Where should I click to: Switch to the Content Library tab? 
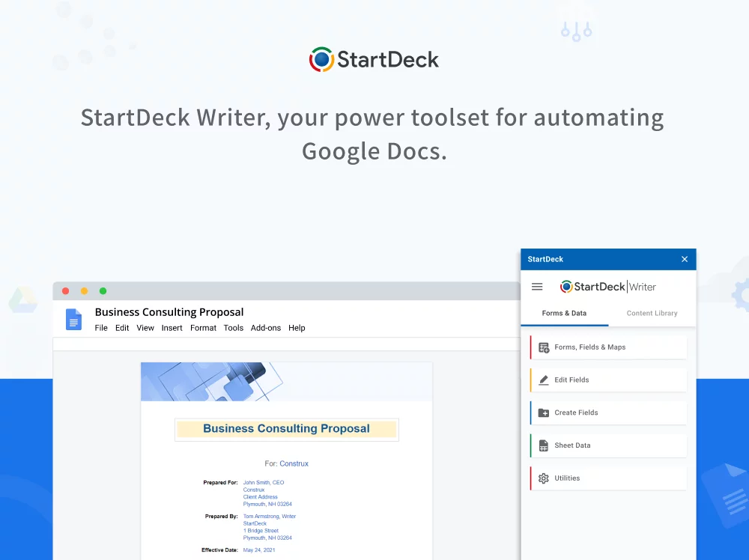(652, 313)
